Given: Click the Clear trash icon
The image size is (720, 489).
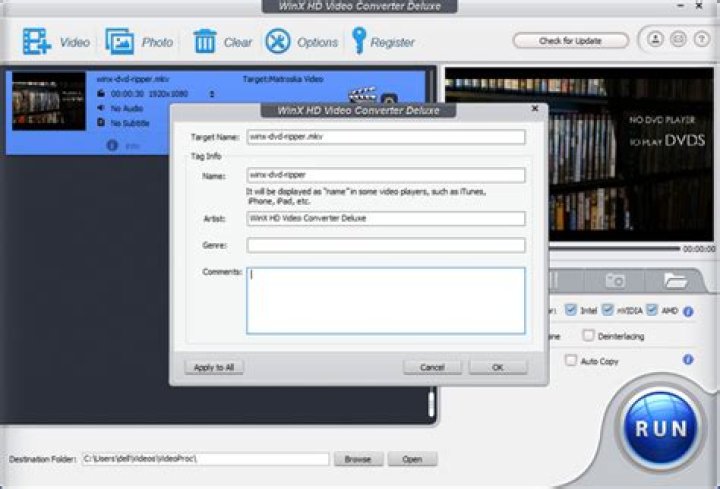Looking at the screenshot, I should [205, 42].
